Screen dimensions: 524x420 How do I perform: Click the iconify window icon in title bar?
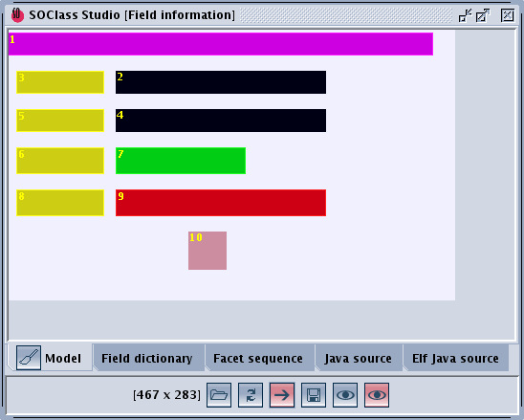(465, 15)
